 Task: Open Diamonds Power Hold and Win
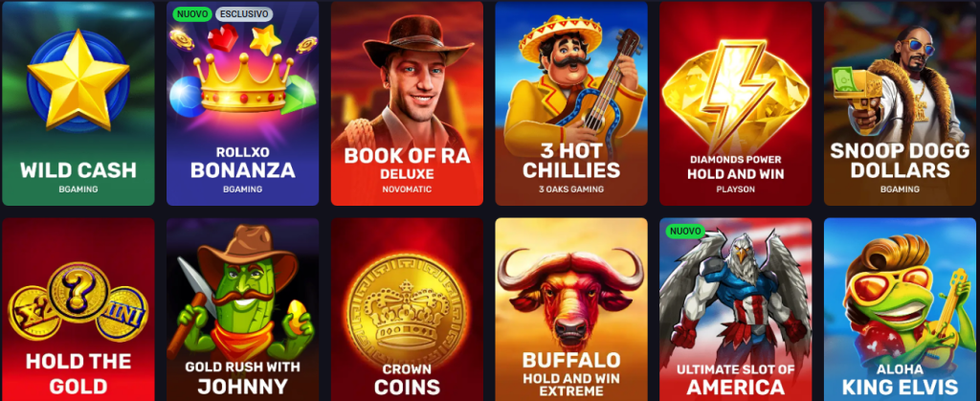point(736,103)
